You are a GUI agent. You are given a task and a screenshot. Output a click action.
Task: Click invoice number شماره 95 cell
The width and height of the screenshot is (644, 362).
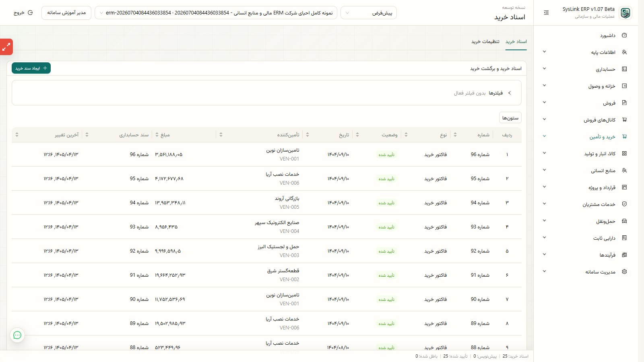coord(480,179)
